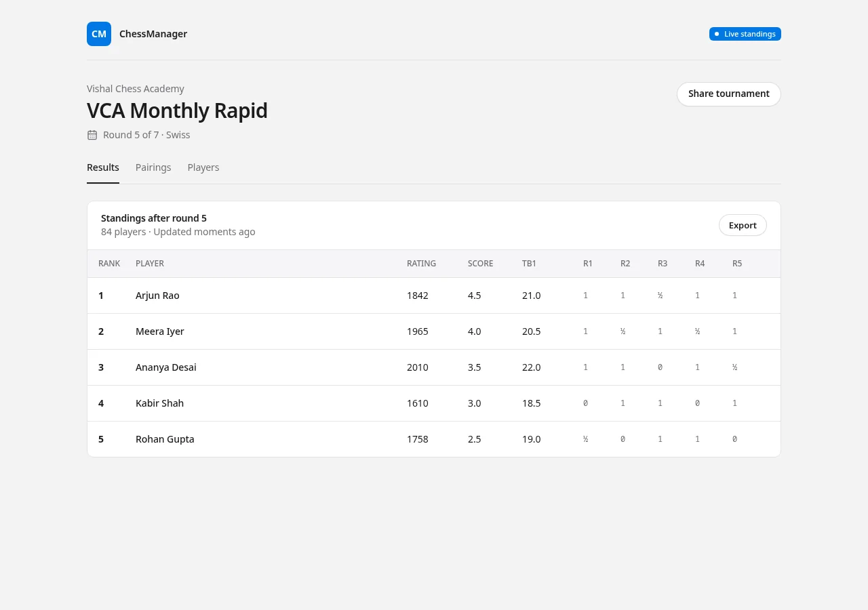Open the Pairings tab
The width and height of the screenshot is (868, 610).
click(x=153, y=167)
